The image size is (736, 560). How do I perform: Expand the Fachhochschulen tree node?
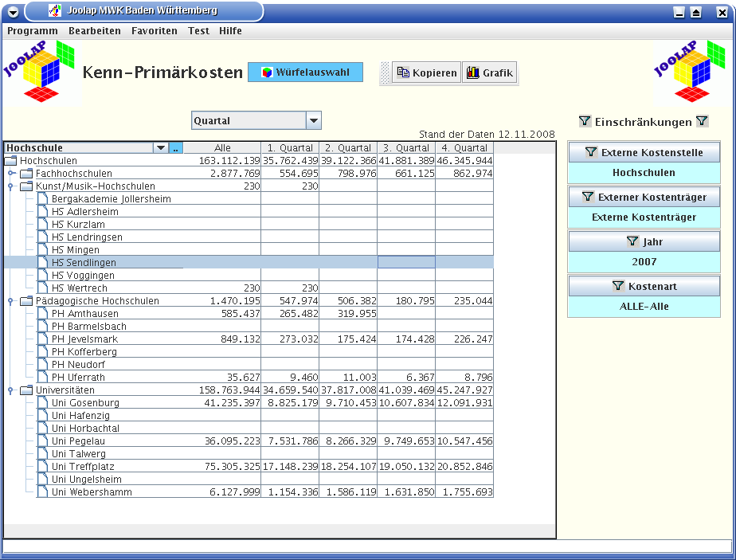point(11,174)
